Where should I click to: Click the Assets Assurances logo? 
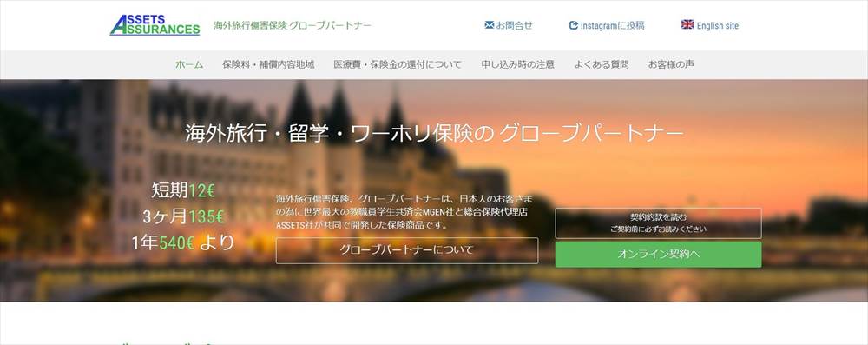155,25
